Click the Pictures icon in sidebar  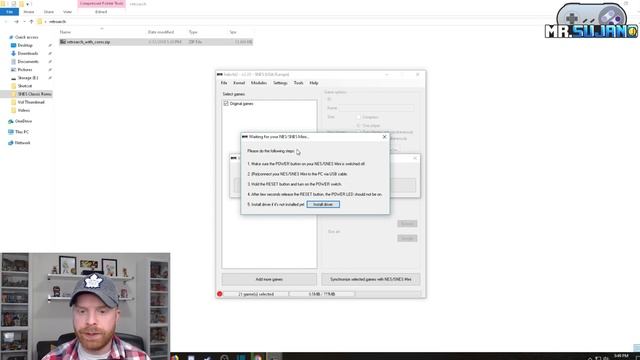pos(13,70)
